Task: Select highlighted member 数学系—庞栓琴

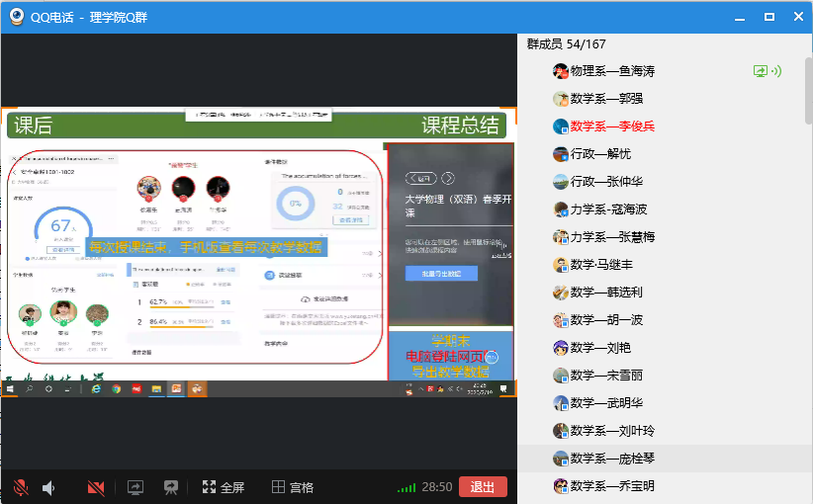Action: point(612,459)
